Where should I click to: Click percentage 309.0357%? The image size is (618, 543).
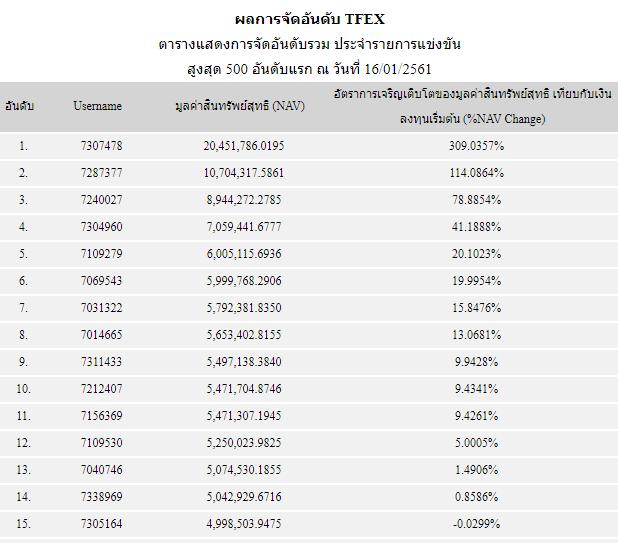[x=477, y=146]
